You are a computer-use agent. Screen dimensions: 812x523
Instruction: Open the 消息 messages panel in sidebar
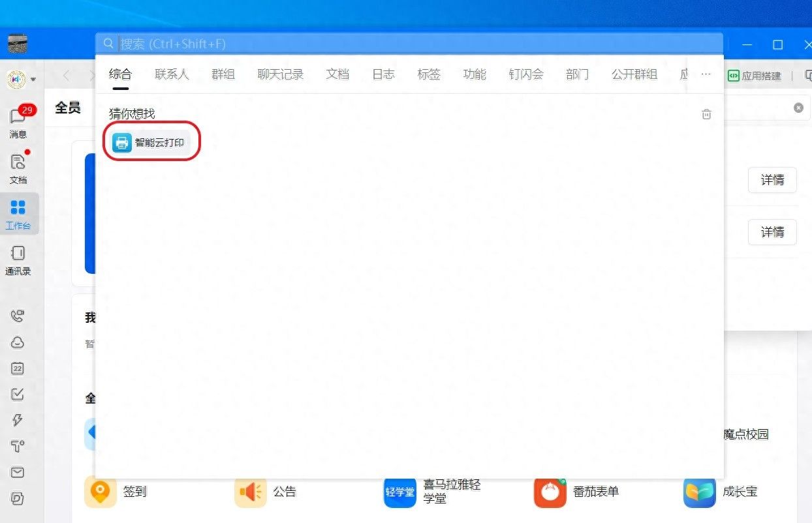[x=18, y=122]
